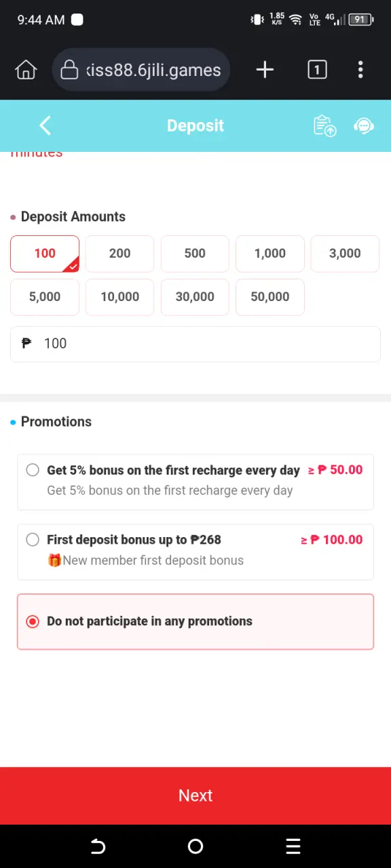Image resolution: width=391 pixels, height=868 pixels.
Task: Focus the peso amount input field
Action: (195, 344)
